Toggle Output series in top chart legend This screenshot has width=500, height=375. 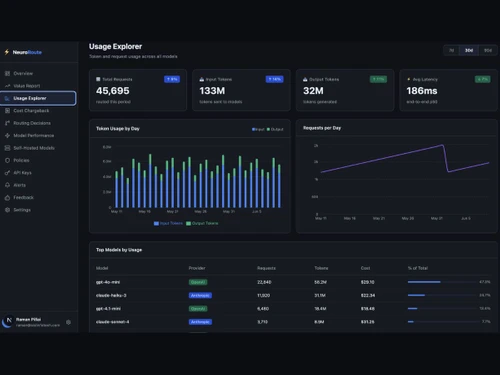coord(275,129)
